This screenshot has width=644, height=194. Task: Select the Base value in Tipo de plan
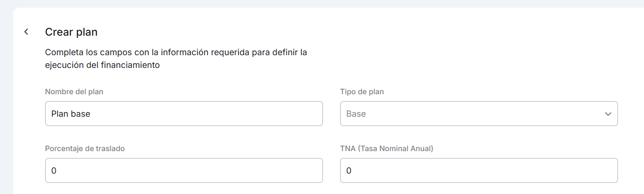coord(356,114)
